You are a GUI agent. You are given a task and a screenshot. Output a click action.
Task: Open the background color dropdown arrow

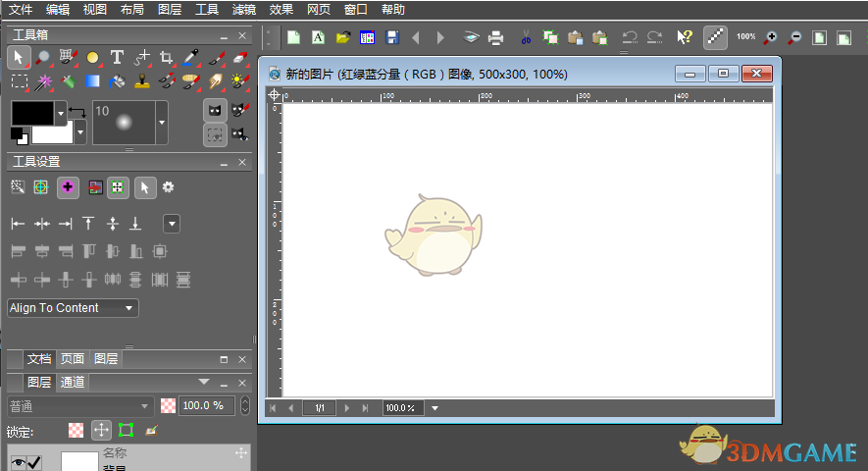point(80,132)
